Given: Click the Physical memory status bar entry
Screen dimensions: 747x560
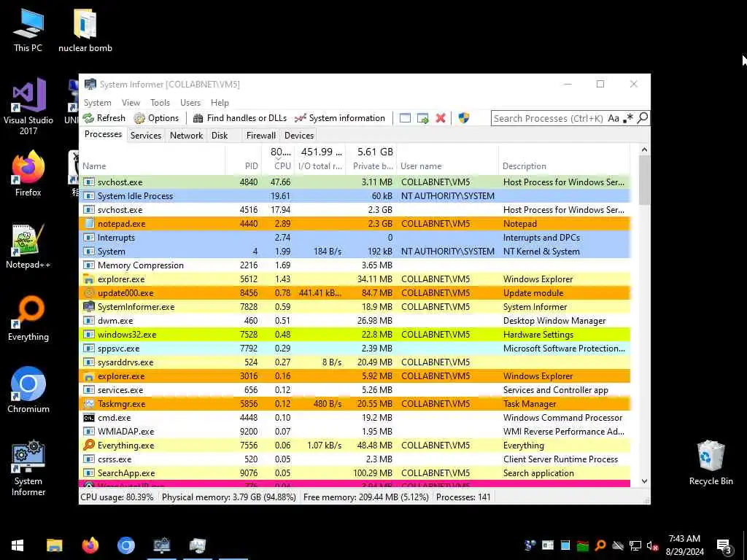Looking at the screenshot, I should pyautogui.click(x=228, y=497).
